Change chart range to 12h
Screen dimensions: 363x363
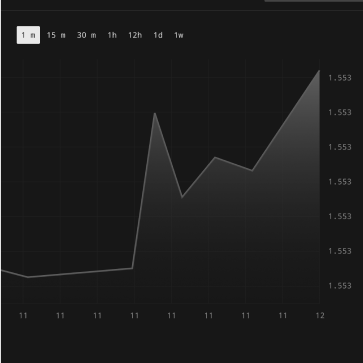pos(135,35)
